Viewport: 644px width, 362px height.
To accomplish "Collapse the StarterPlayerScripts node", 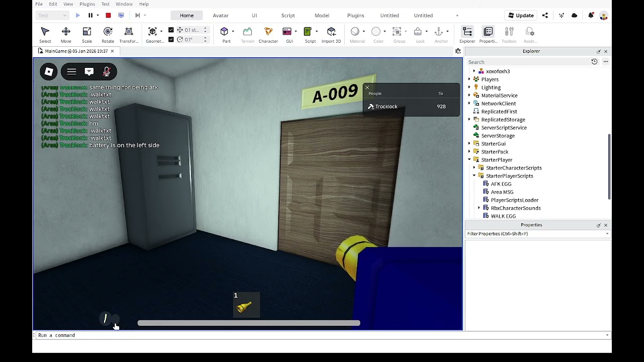I will coord(474,176).
